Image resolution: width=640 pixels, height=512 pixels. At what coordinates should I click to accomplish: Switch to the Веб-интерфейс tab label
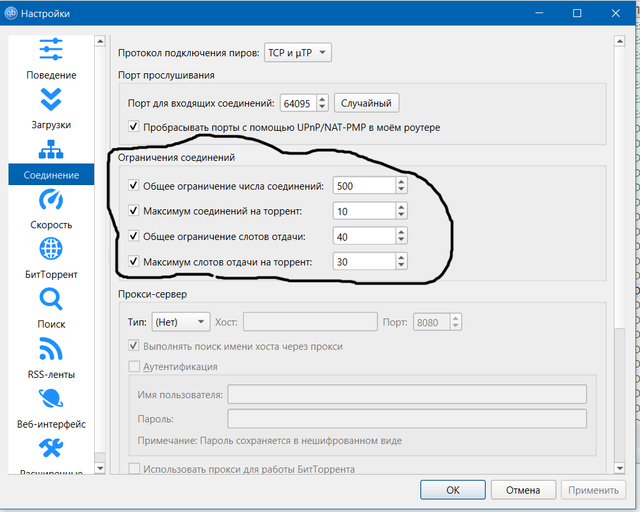pos(51,424)
